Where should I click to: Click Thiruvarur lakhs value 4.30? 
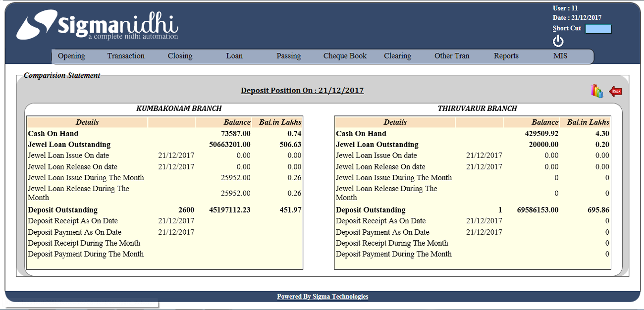pyautogui.click(x=602, y=134)
